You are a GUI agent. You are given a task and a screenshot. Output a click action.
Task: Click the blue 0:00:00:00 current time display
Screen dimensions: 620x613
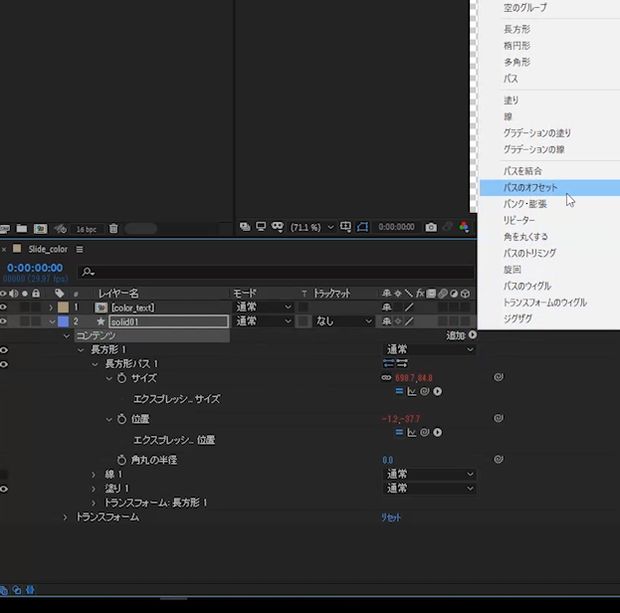[35, 268]
